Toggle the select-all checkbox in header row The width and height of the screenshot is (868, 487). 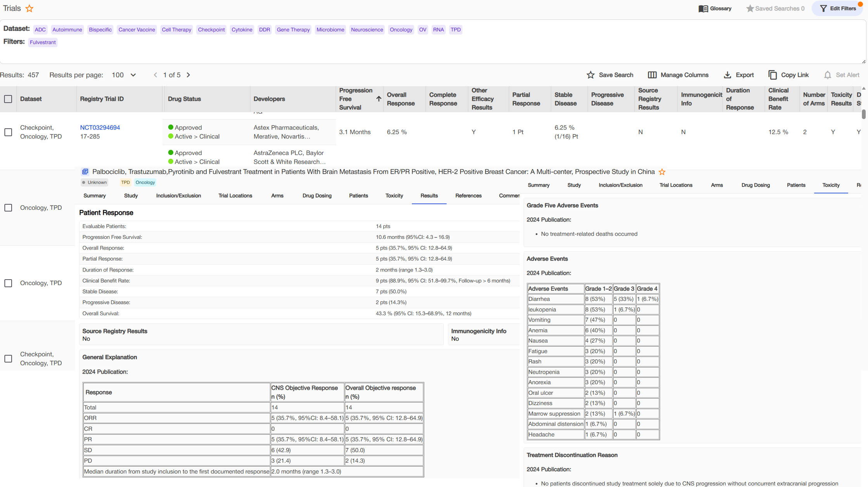click(8, 99)
